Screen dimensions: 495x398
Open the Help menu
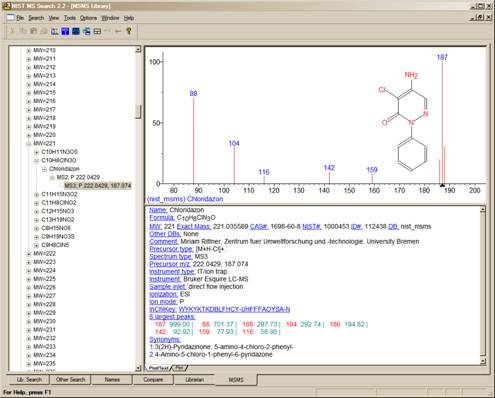pos(129,18)
